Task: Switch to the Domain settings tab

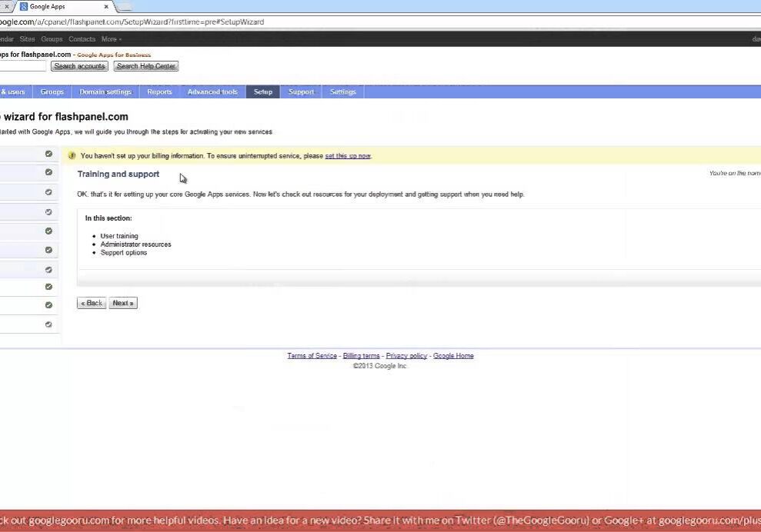Action: point(106,91)
